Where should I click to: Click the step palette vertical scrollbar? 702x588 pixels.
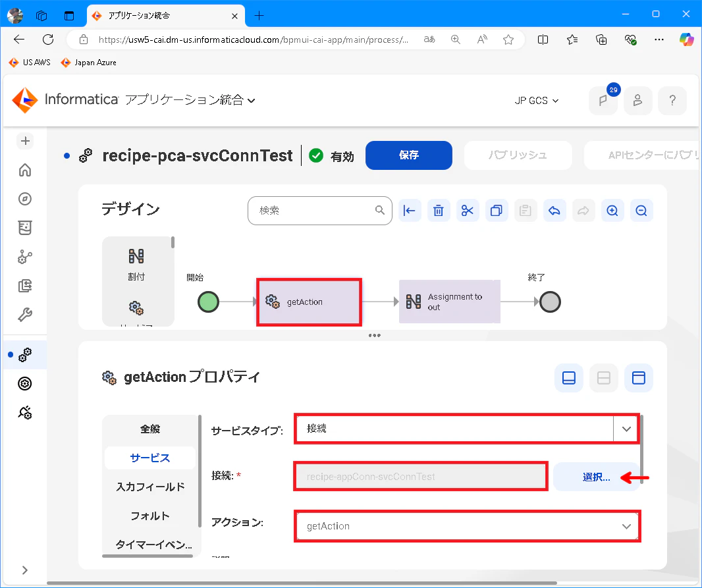[x=173, y=242]
